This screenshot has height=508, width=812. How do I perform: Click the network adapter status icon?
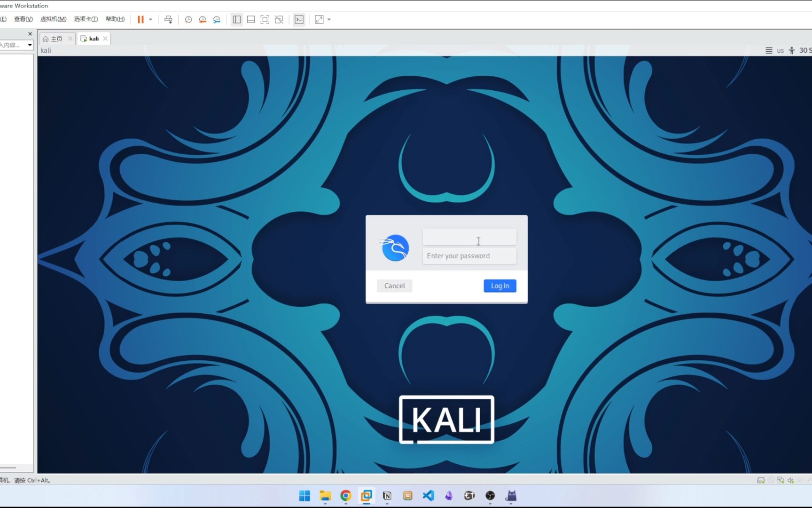(781, 480)
